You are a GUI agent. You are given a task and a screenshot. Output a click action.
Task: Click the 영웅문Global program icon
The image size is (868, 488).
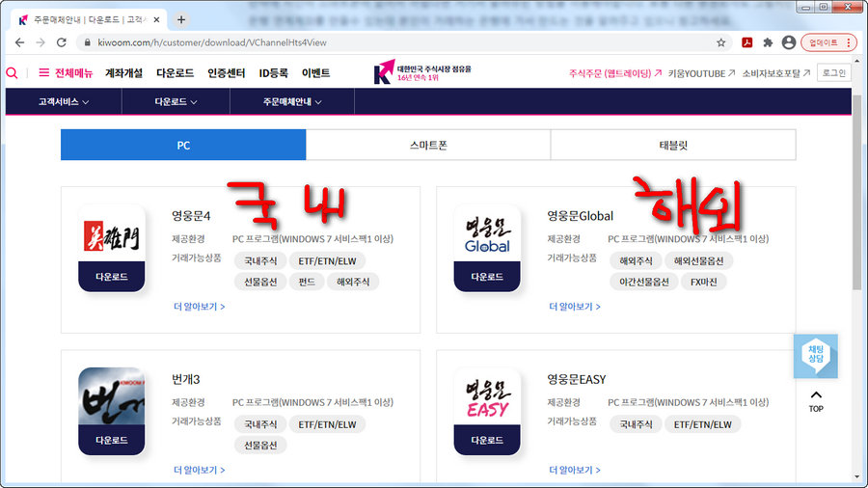tap(487, 233)
